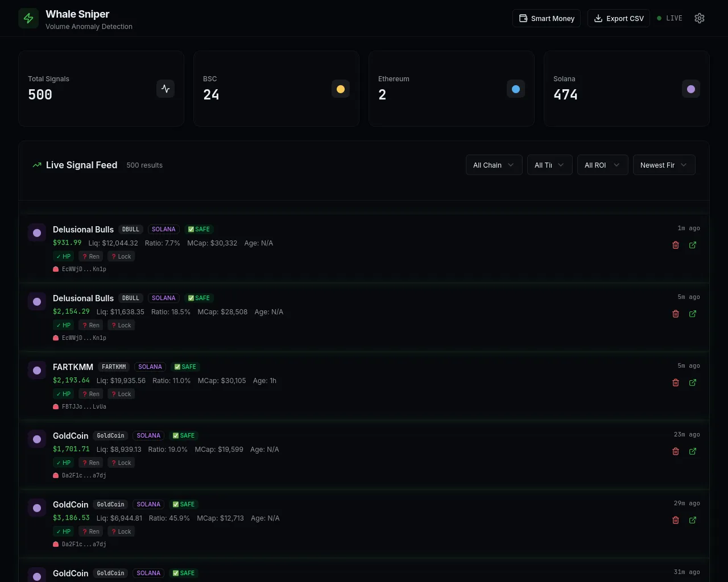
Task: Click wallet icon beside FBTJJo...LvUa address
Action: (56, 407)
